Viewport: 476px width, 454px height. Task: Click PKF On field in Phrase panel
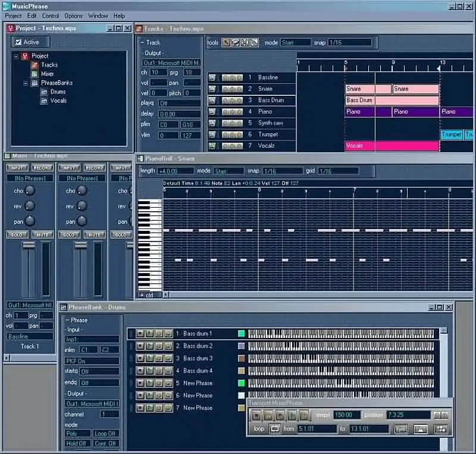tap(92, 361)
